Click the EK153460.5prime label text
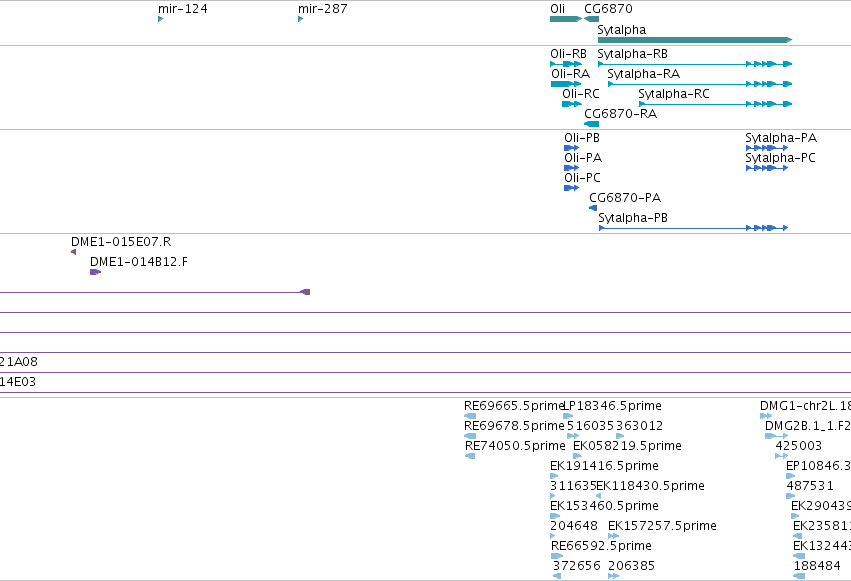Image resolution: width=851 pixels, height=581 pixels. (x=605, y=506)
